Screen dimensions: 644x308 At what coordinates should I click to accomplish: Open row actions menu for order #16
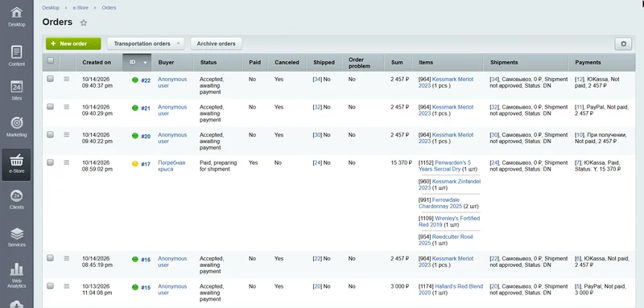click(x=67, y=259)
